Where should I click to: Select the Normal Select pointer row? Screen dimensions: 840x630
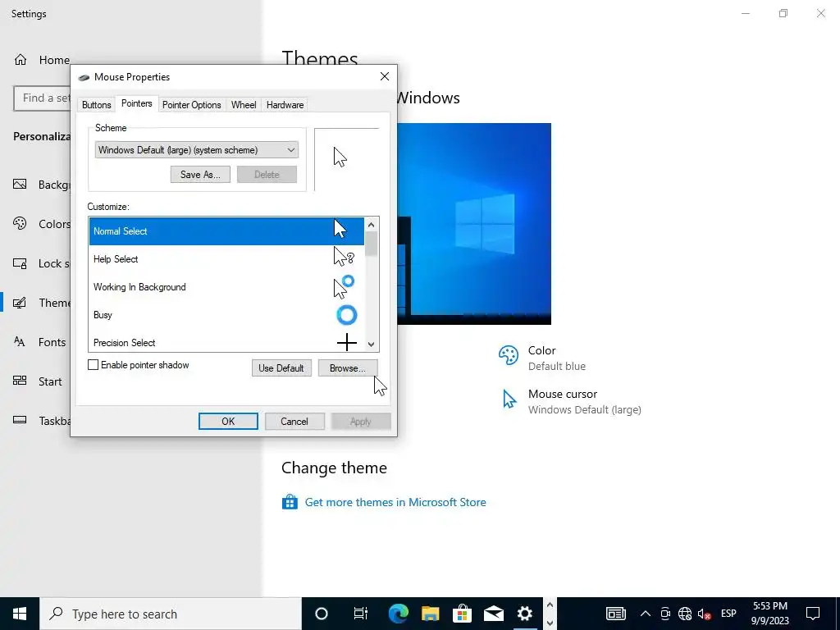pyautogui.click(x=226, y=231)
